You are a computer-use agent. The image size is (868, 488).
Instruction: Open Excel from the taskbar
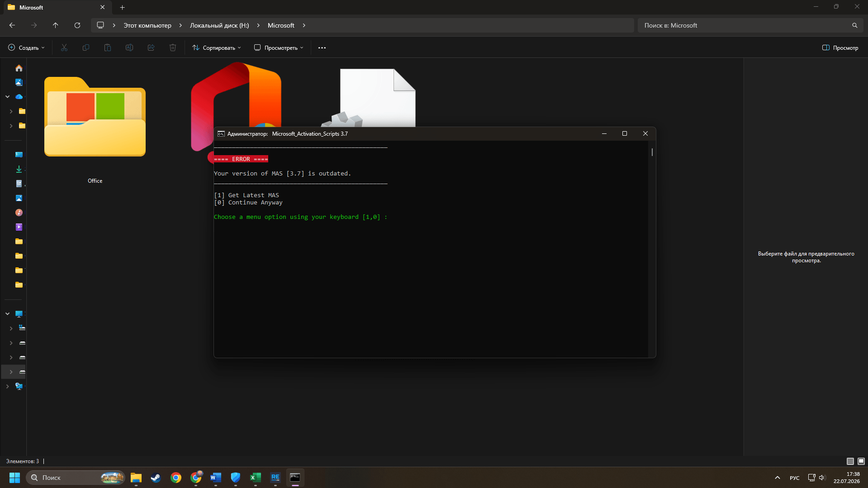click(x=256, y=478)
